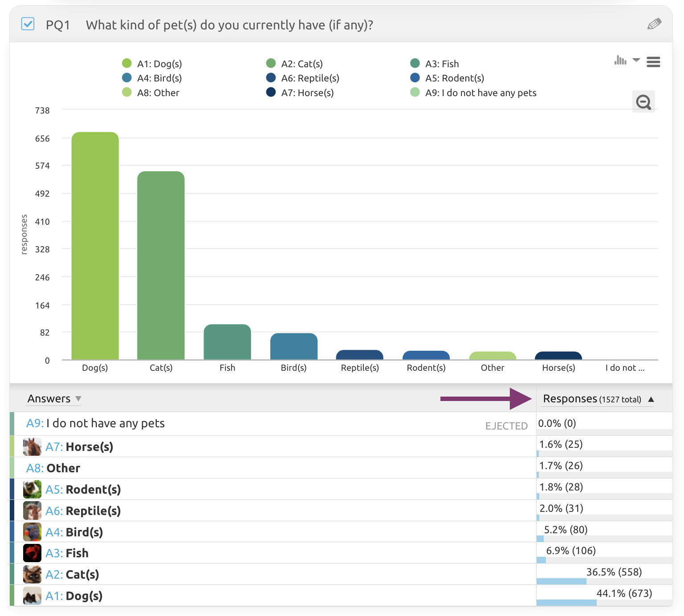This screenshot has height=616, width=684.
Task: Uncheck the PQ1 question checkbox
Action: [x=28, y=24]
